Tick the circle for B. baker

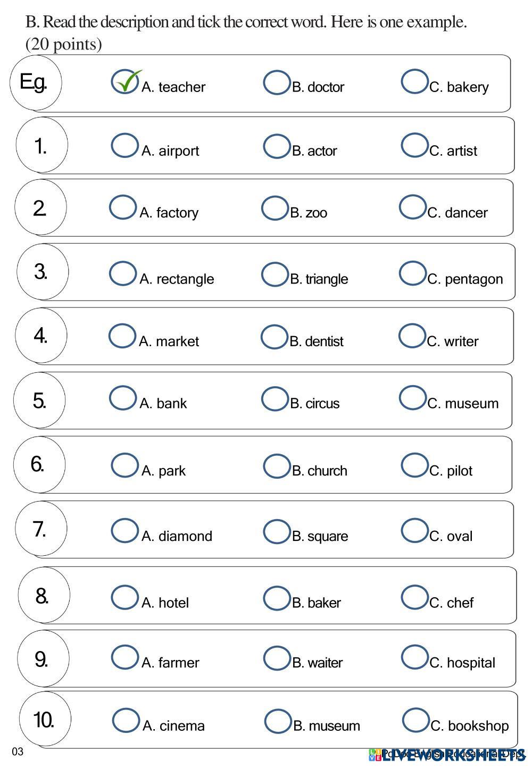(x=276, y=598)
